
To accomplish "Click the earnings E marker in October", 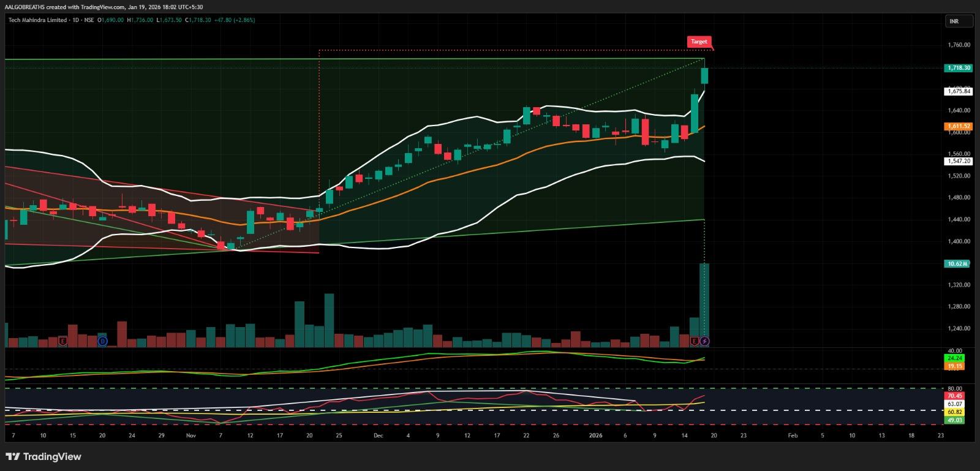I will 62,341.
